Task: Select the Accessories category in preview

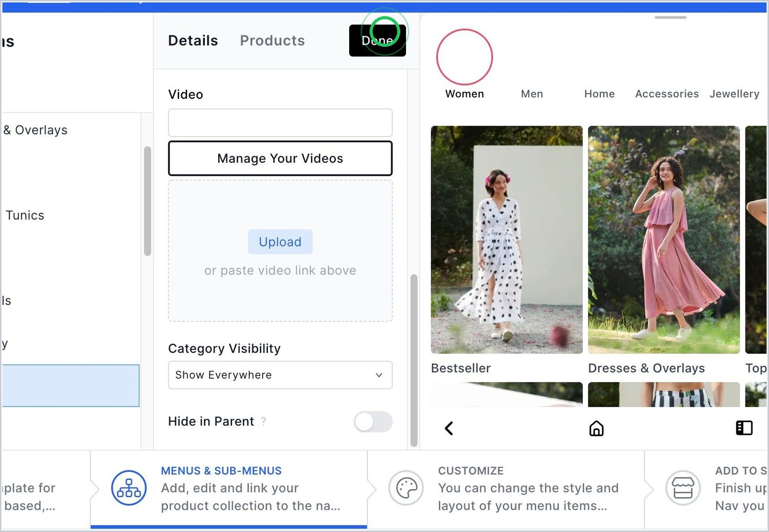Action: pos(667,94)
